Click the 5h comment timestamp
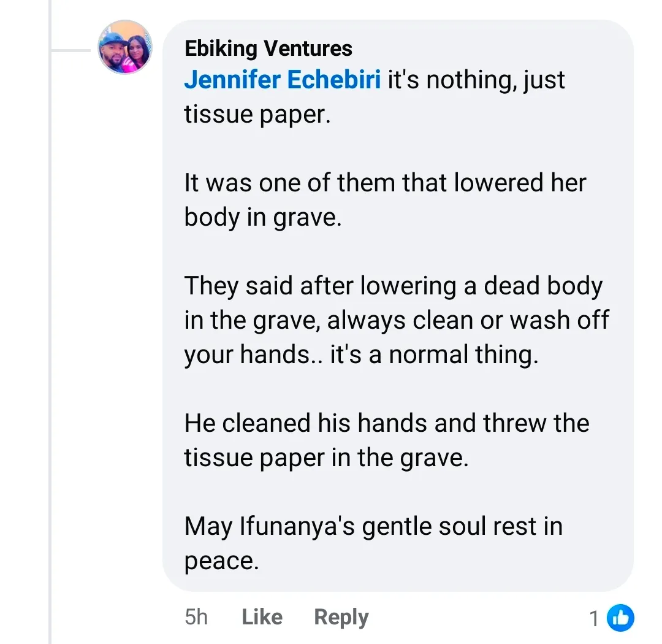 (196, 617)
